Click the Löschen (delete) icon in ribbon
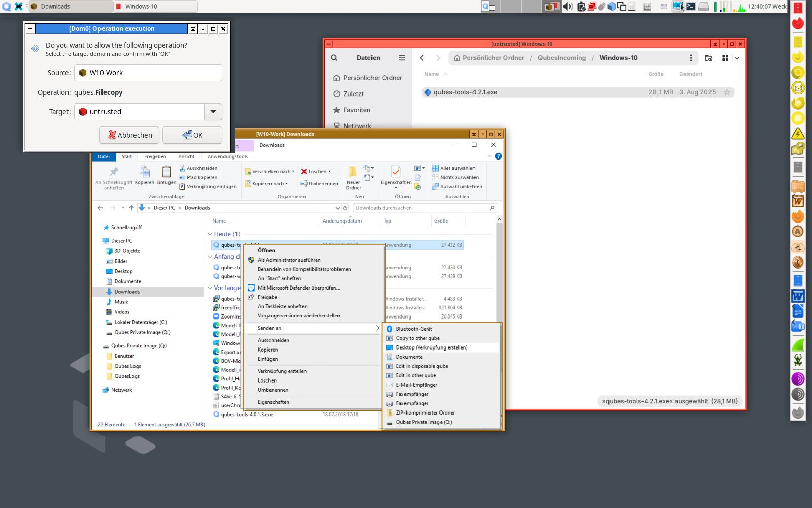Viewport: 812px width, 508px height. (x=304, y=171)
